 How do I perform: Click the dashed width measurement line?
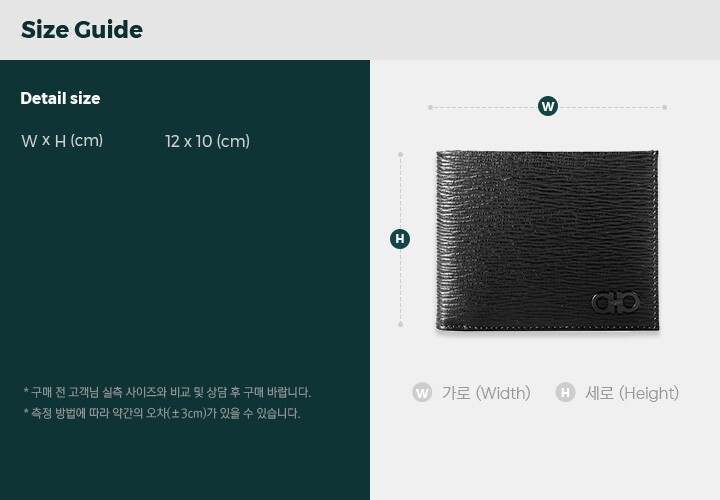[547, 107]
